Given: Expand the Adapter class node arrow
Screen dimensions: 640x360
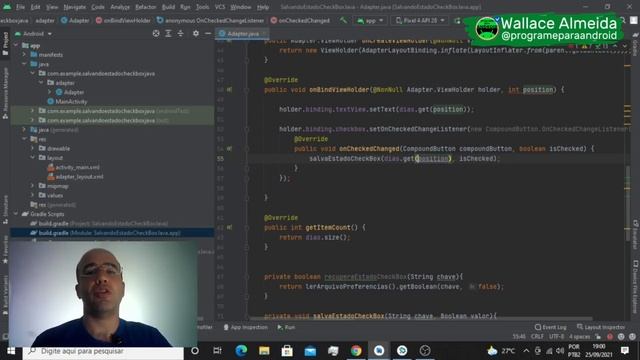Looking at the screenshot, I should point(50,92).
